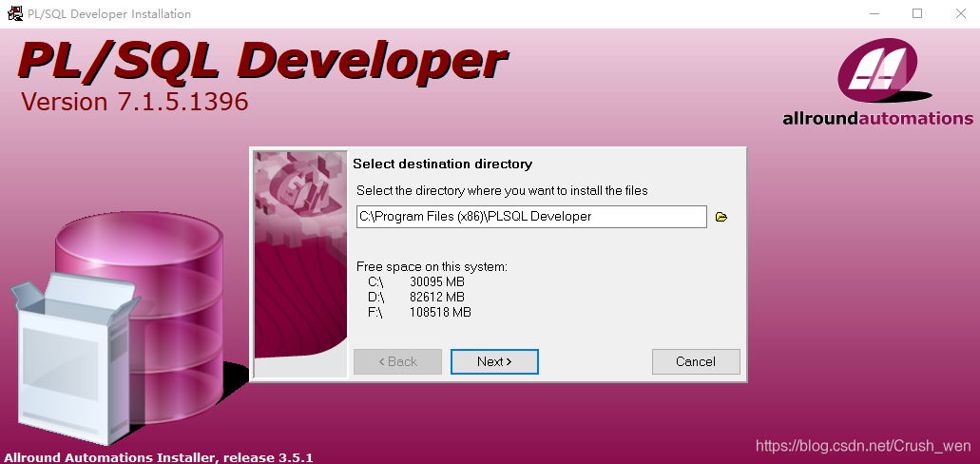Click the disabled < Back button

(397, 361)
